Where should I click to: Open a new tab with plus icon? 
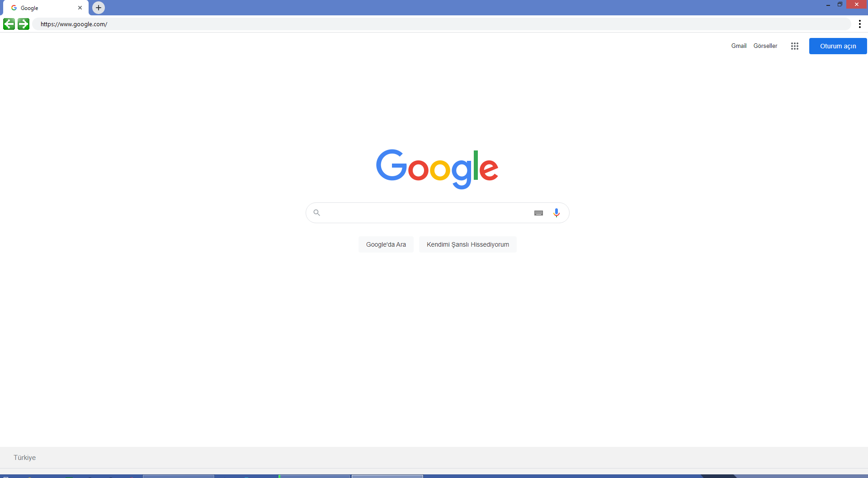99,8
